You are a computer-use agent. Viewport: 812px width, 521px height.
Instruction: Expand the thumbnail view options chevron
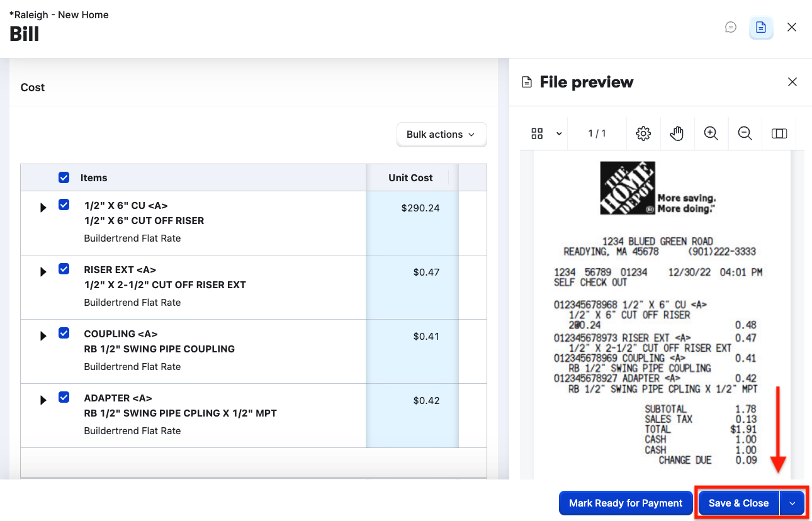point(559,133)
